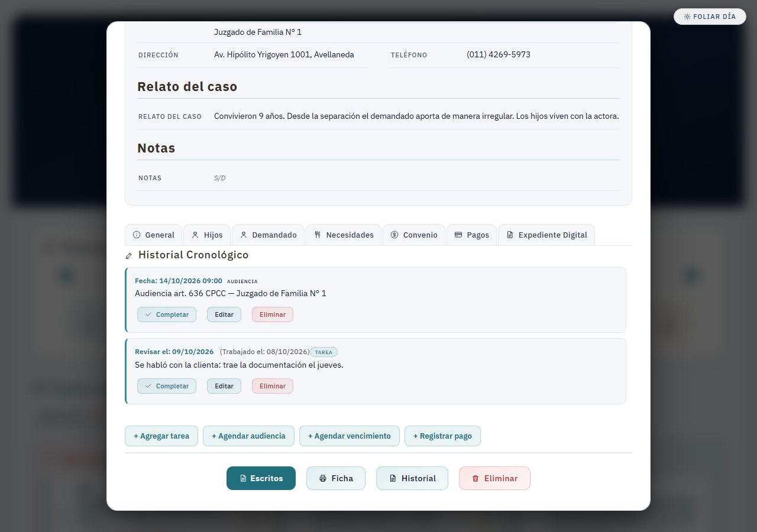The height and width of the screenshot is (532, 757).
Task: Edit the 'Se habló con la clienta' task
Action: 224,386
